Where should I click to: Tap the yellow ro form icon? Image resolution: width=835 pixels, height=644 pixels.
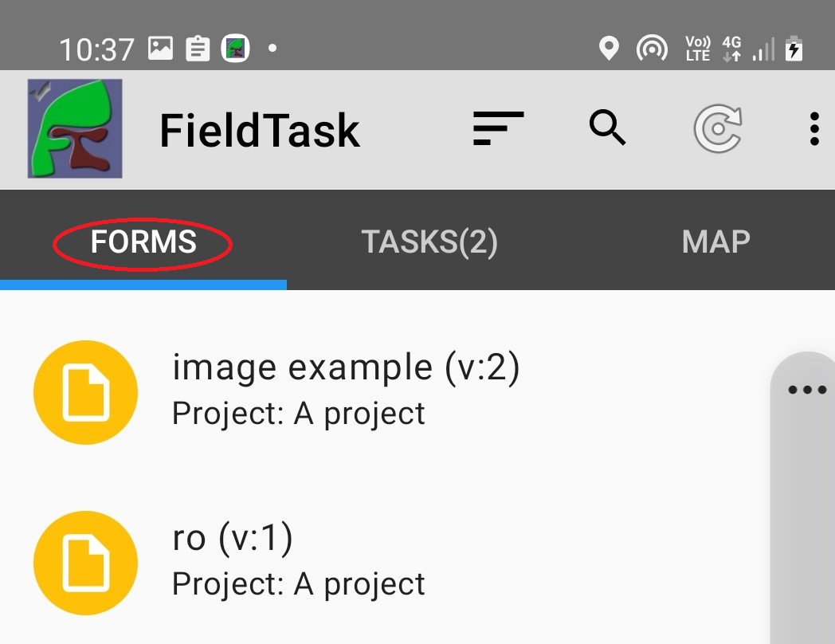click(x=85, y=563)
